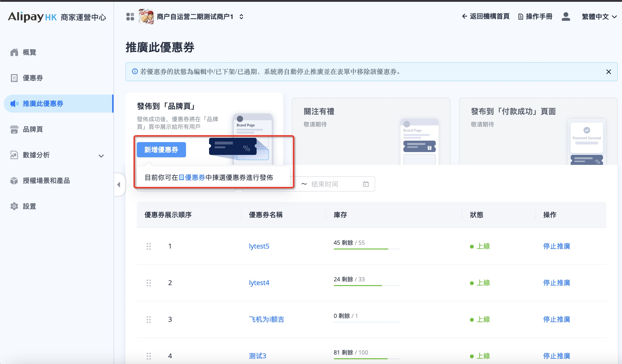Image resolution: width=622 pixels, height=364 pixels.
Task: Select 授權場景和產品 in sidebar
Action: pyautogui.click(x=46, y=181)
